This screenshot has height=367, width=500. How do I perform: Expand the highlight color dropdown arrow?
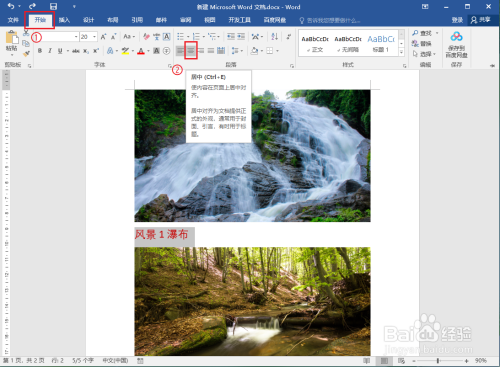pyautogui.click(x=133, y=51)
